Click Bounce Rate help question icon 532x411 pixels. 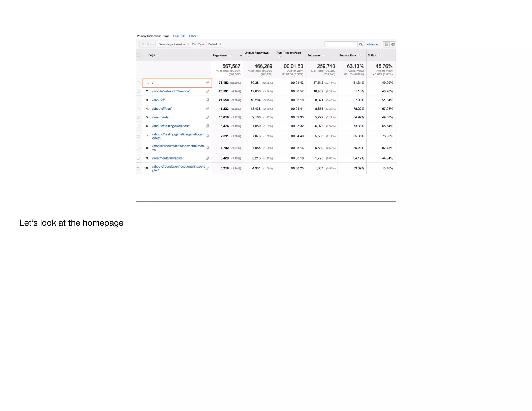pyautogui.click(x=359, y=55)
